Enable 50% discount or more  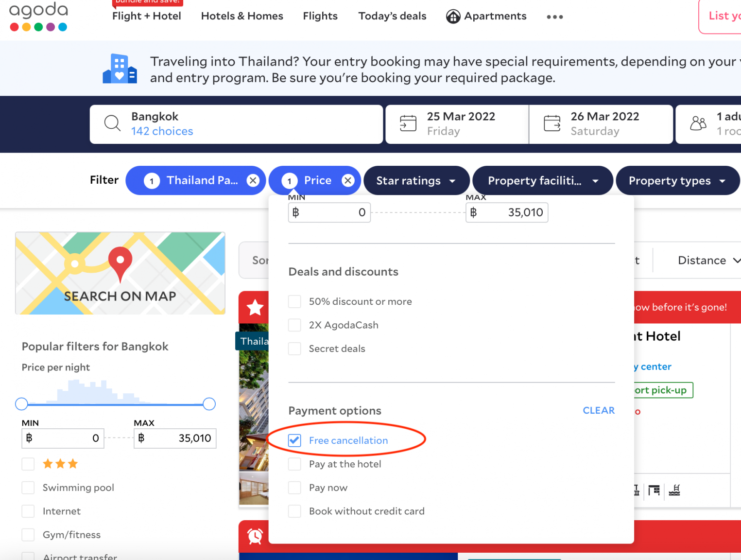tap(294, 301)
